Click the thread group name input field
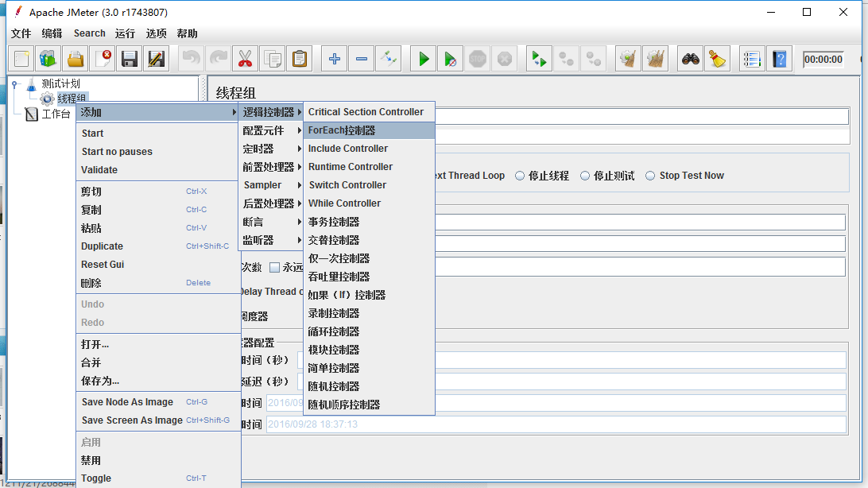This screenshot has width=868, height=488. click(641, 116)
